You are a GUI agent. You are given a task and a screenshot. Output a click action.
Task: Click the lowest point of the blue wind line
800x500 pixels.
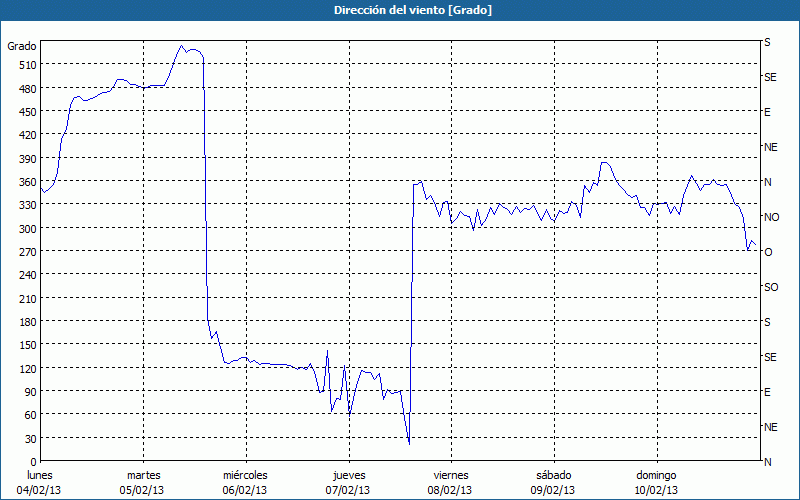409,443
